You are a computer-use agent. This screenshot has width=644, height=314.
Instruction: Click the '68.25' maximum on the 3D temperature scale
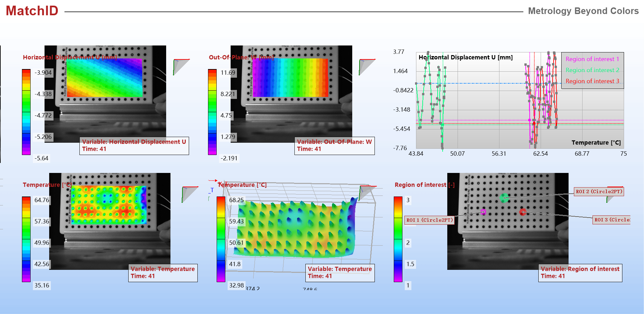237,200
